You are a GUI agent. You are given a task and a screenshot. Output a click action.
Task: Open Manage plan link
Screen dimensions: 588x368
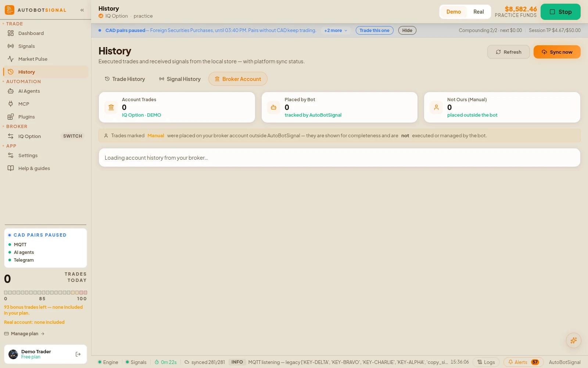[24, 334]
